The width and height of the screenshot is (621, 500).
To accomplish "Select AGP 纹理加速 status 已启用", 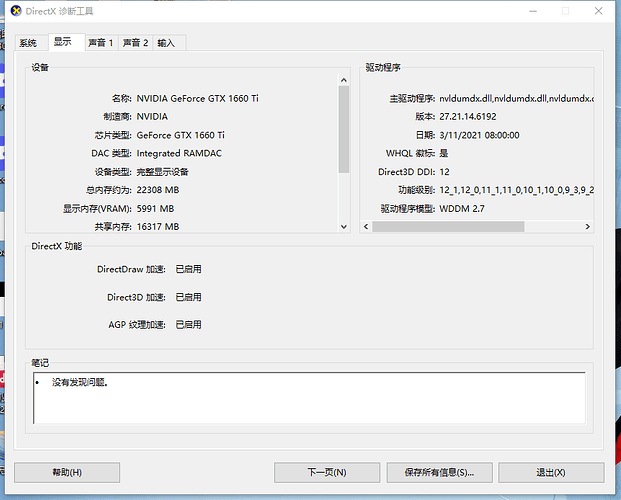I will click(189, 325).
